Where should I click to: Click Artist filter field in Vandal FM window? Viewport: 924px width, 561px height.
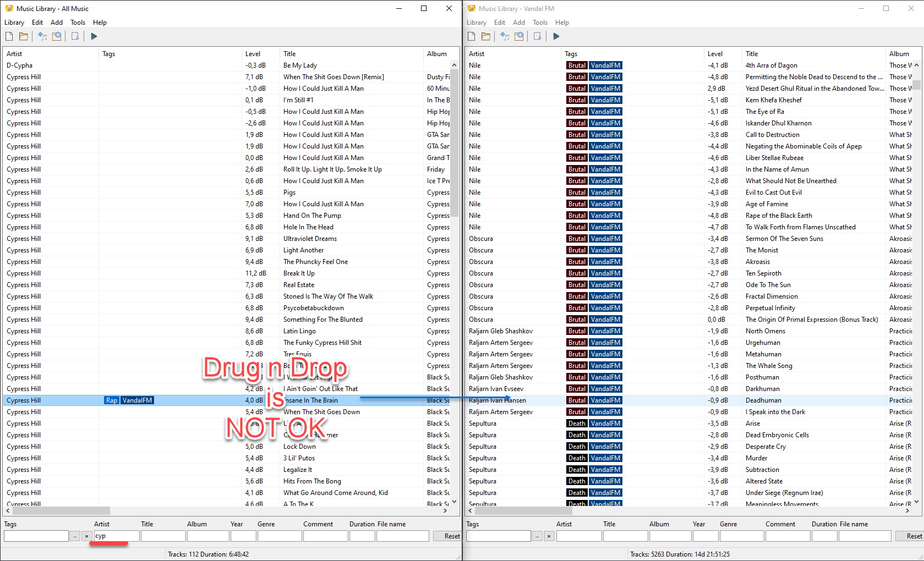pos(578,536)
